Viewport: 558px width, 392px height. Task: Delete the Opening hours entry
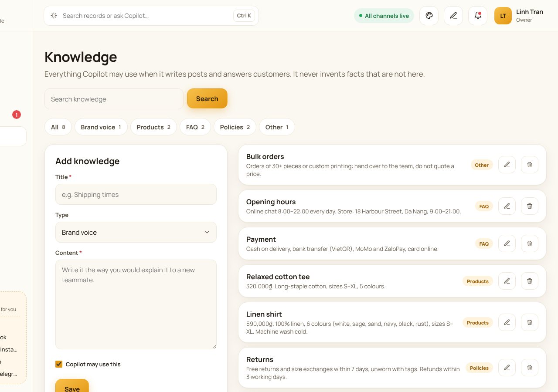pyautogui.click(x=530, y=206)
